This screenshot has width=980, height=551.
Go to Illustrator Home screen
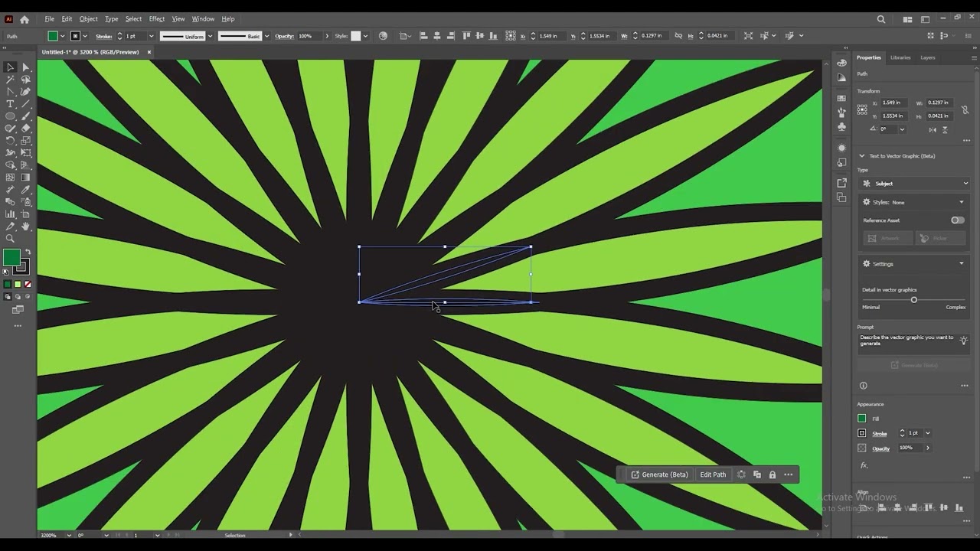(24, 19)
